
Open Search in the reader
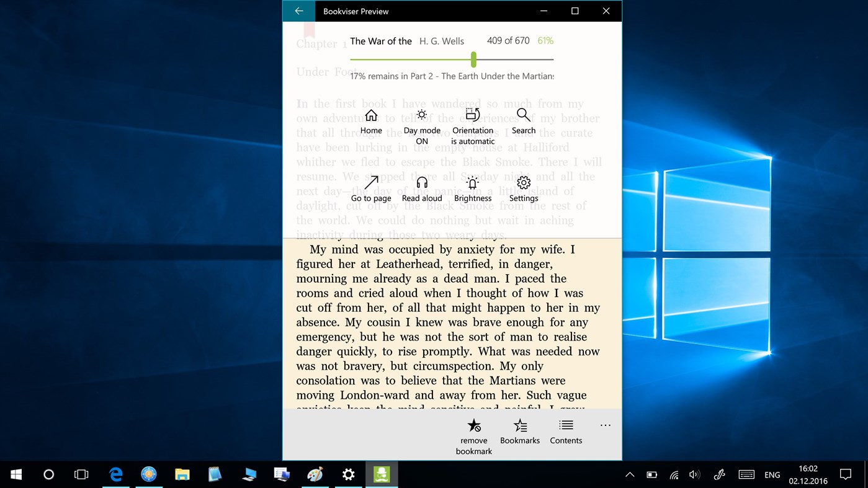pyautogui.click(x=523, y=121)
